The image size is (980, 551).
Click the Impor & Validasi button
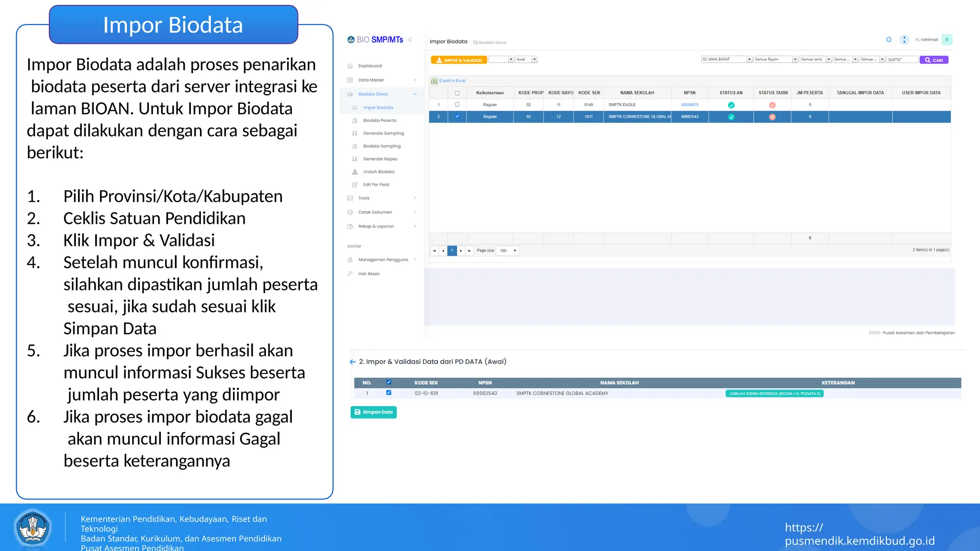pos(458,60)
